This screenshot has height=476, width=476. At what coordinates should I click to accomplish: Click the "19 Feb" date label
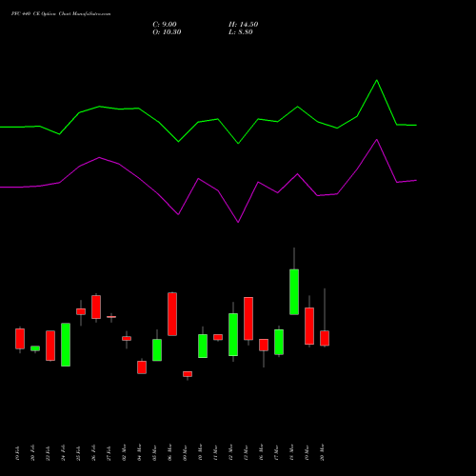click(x=17, y=453)
